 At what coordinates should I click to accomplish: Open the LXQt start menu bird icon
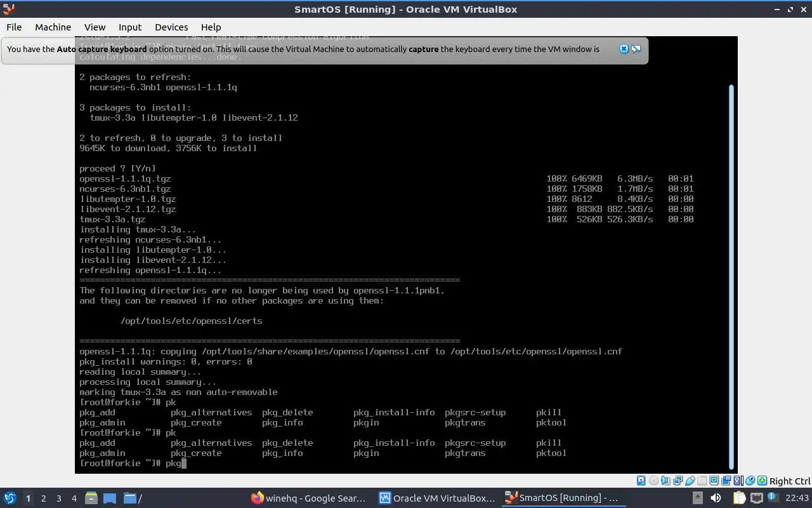(10, 498)
